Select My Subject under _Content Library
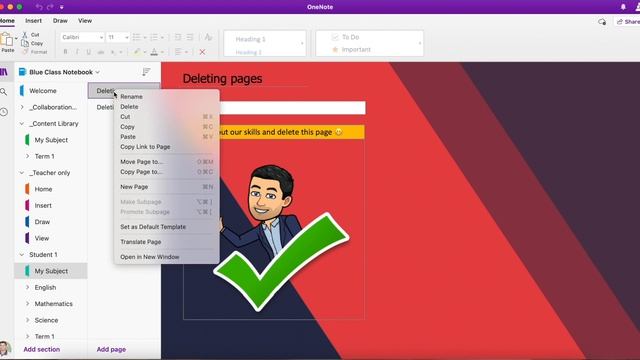 click(x=51, y=140)
